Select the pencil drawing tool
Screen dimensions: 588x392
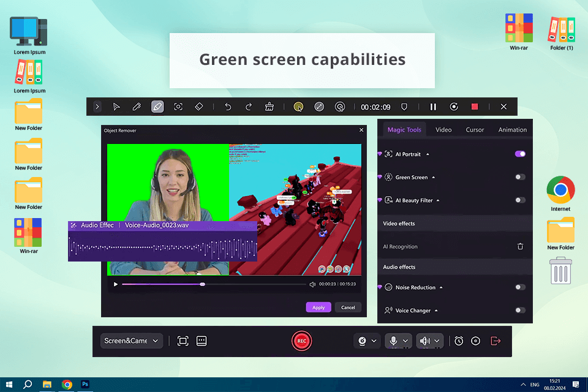pyautogui.click(x=137, y=107)
